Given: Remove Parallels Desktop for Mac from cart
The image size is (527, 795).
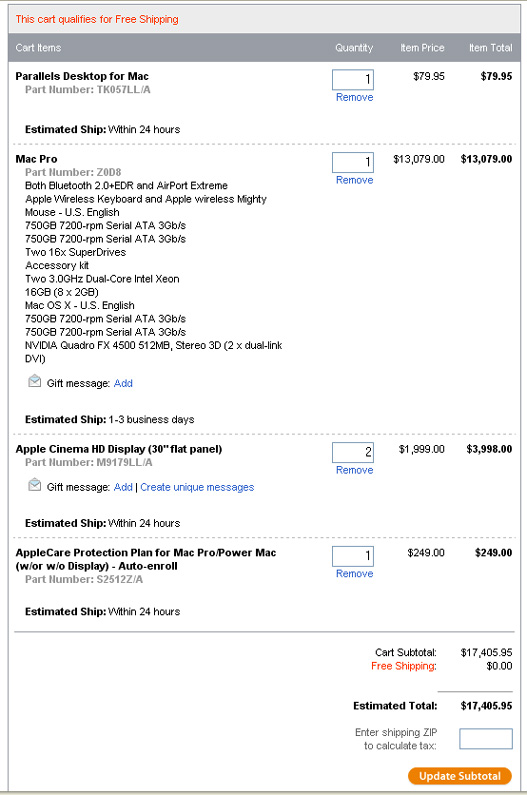Looking at the screenshot, I should click(x=355, y=97).
